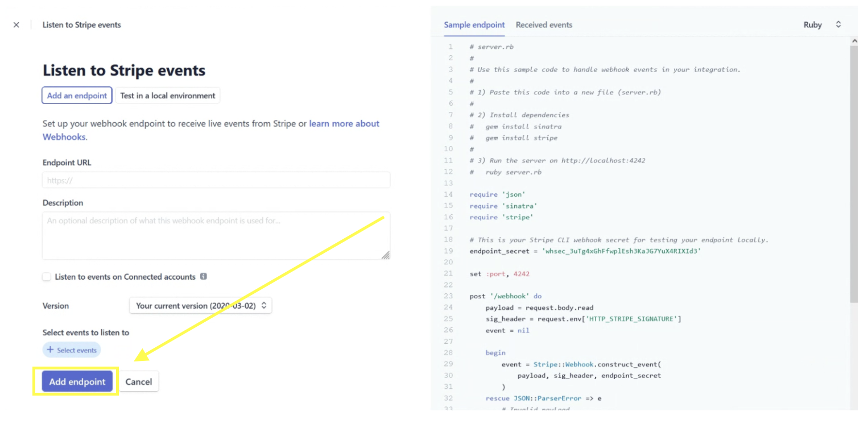Image resolution: width=868 pixels, height=424 pixels.
Task: Click the 'HTTP_STRIPE_SIGNATURE' string in code
Action: [x=632, y=319]
